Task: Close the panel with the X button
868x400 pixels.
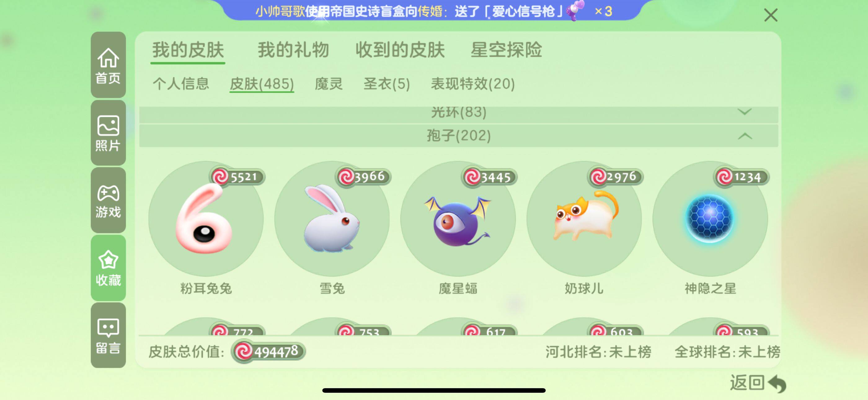Action: [771, 15]
